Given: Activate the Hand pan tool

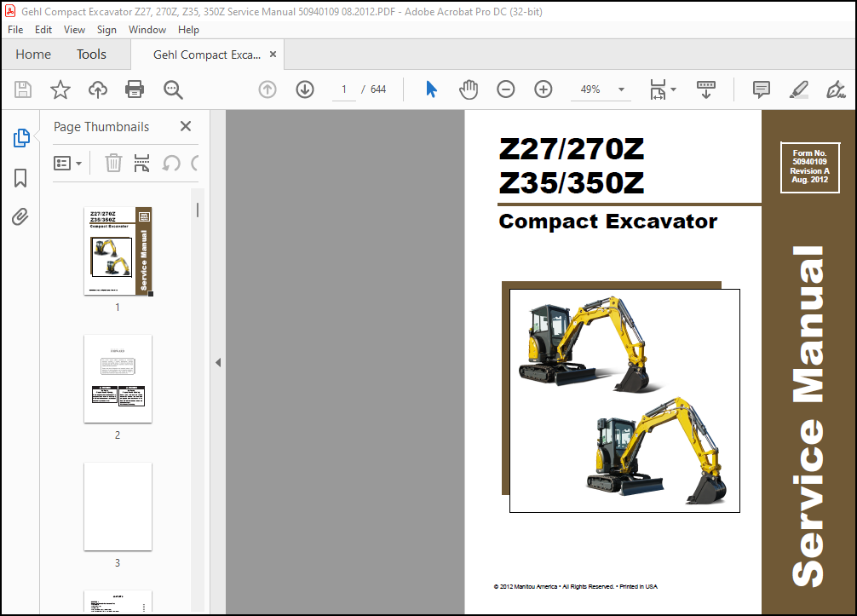Looking at the screenshot, I should (469, 89).
